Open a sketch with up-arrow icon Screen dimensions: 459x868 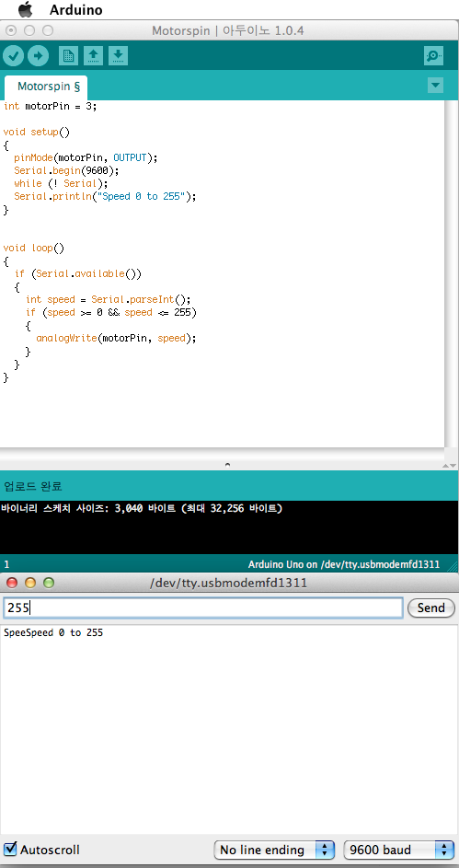tap(94, 56)
